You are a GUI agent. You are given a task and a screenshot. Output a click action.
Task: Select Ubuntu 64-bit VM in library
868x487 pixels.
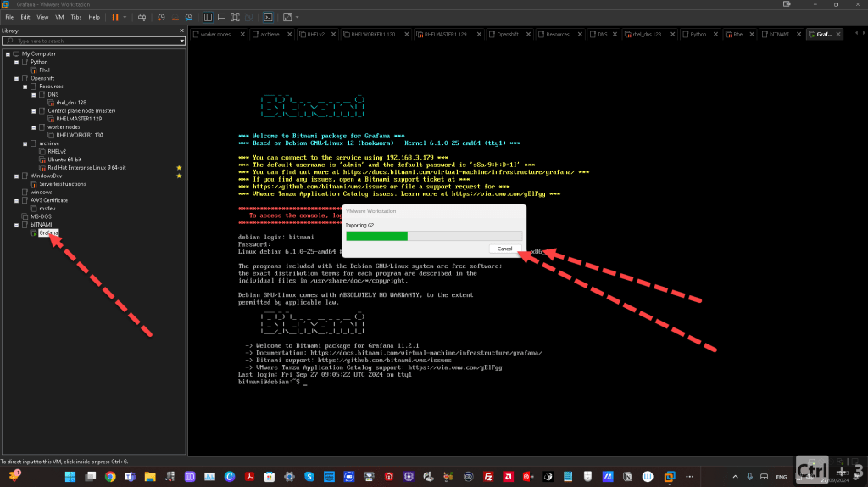pyautogui.click(x=64, y=160)
